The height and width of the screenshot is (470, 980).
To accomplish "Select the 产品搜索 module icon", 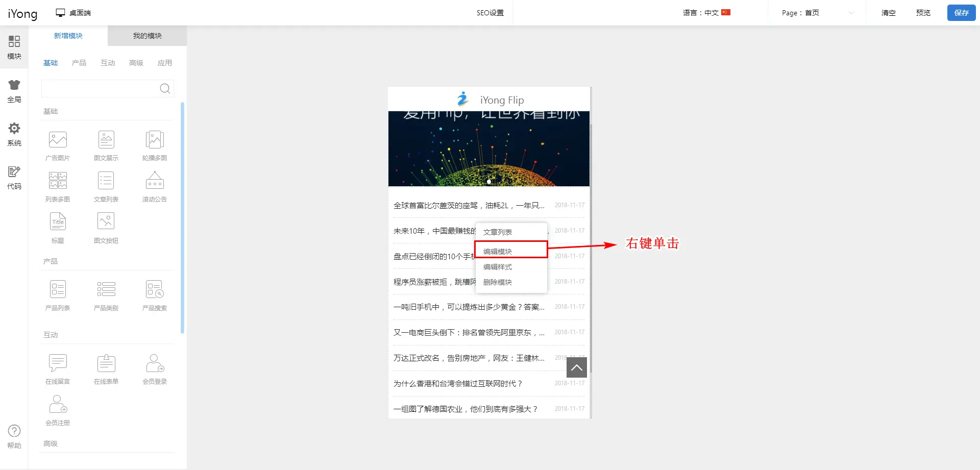I will (x=155, y=290).
